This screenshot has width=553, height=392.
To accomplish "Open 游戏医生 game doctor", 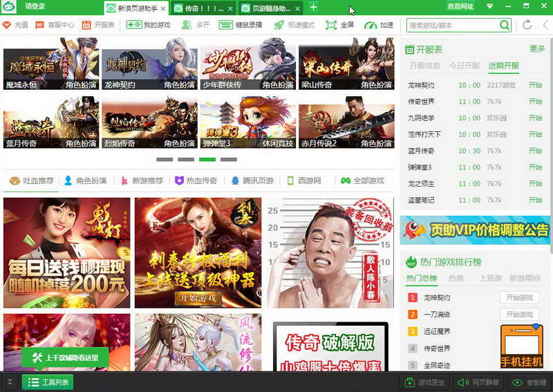I will 424,382.
